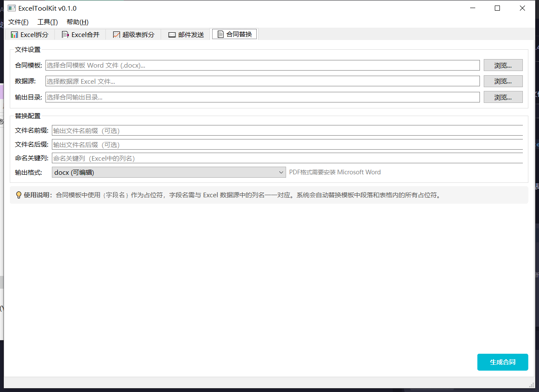Click the 超级表拆分 tab icon

tap(116, 35)
